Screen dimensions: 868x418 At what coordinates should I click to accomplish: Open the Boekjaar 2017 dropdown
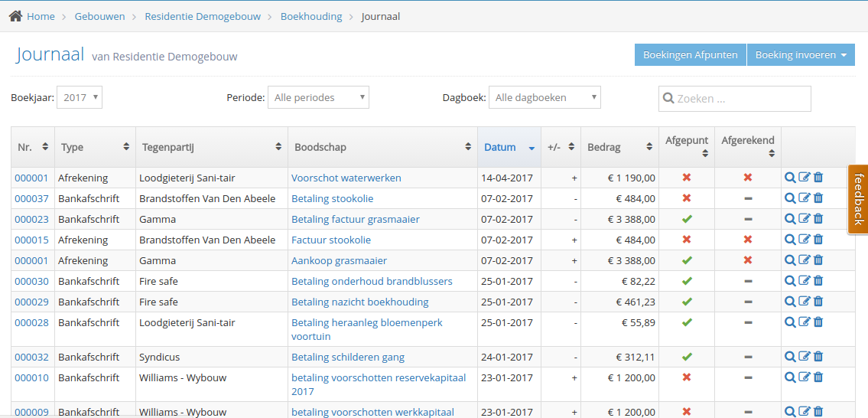(x=80, y=97)
